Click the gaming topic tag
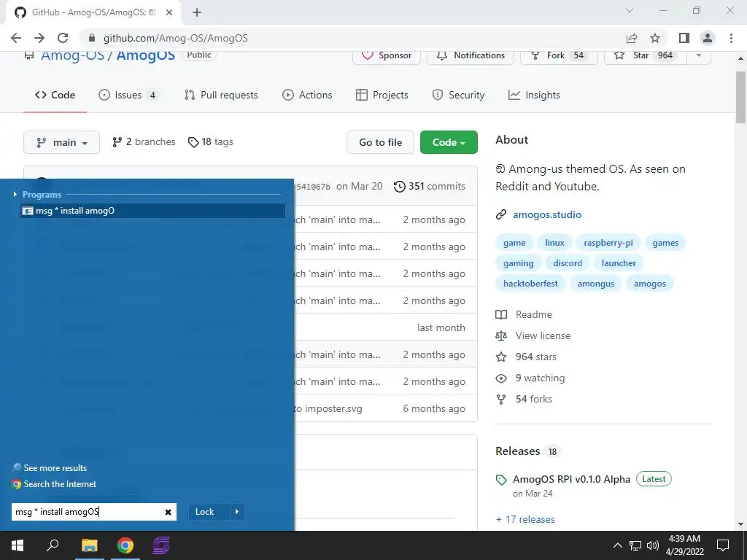Screen dimensions: 747x560 [519, 263]
